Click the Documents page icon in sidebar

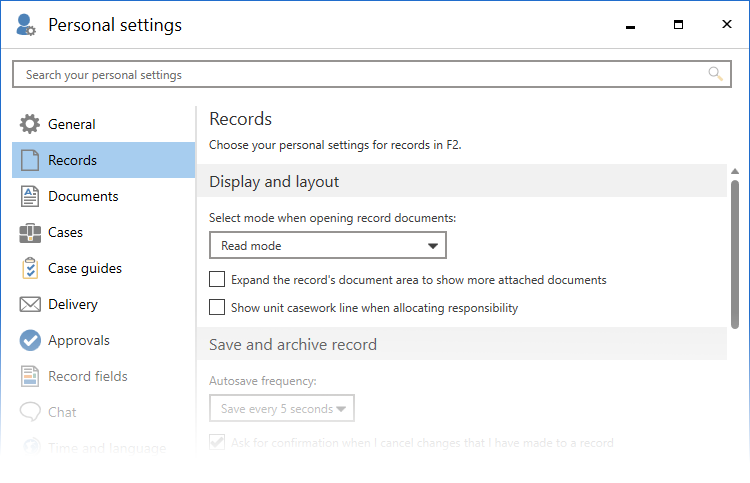[30, 197]
